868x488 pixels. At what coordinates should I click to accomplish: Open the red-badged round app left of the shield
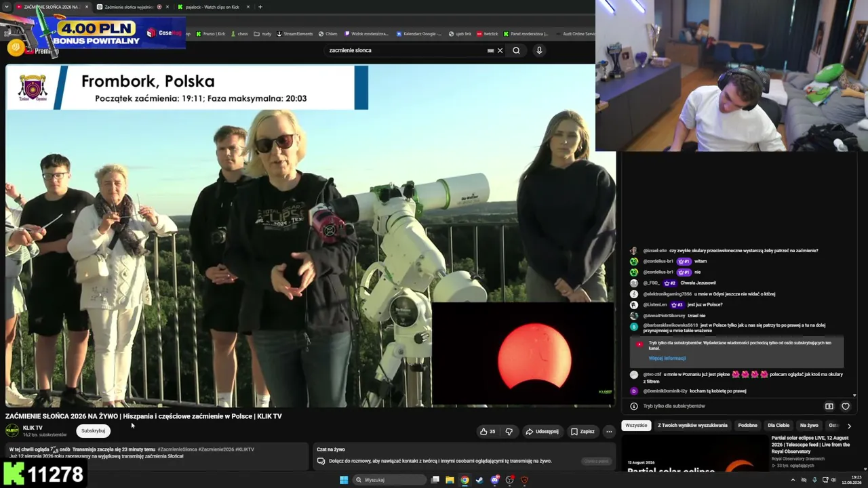click(x=510, y=480)
